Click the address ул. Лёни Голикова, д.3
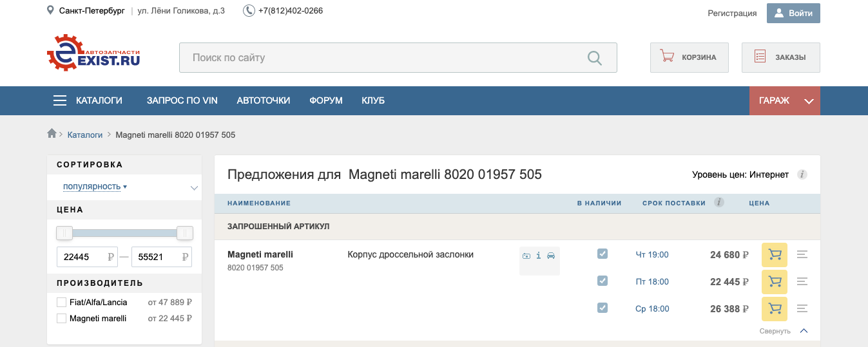Image resolution: width=868 pixels, height=347 pixels. pos(182,11)
